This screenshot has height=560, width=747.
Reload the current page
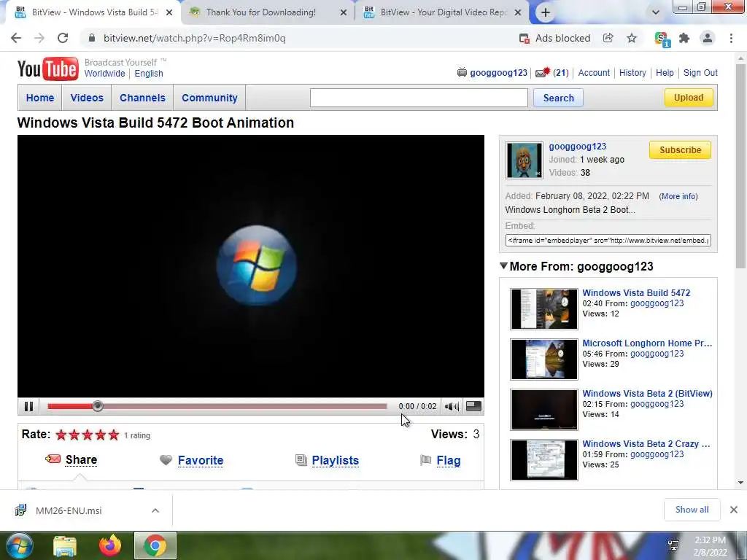63,38
